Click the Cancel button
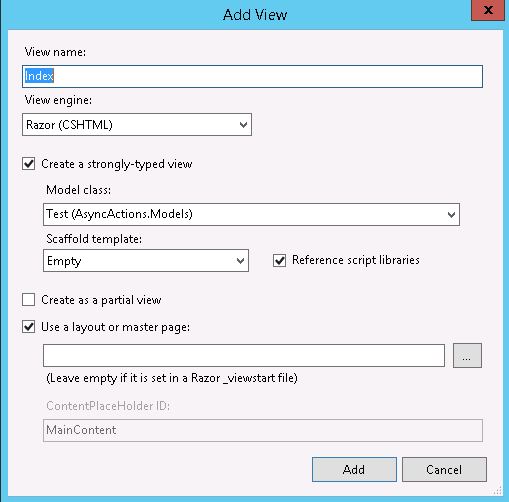Screen dimensions: 509x502 [x=444, y=469]
